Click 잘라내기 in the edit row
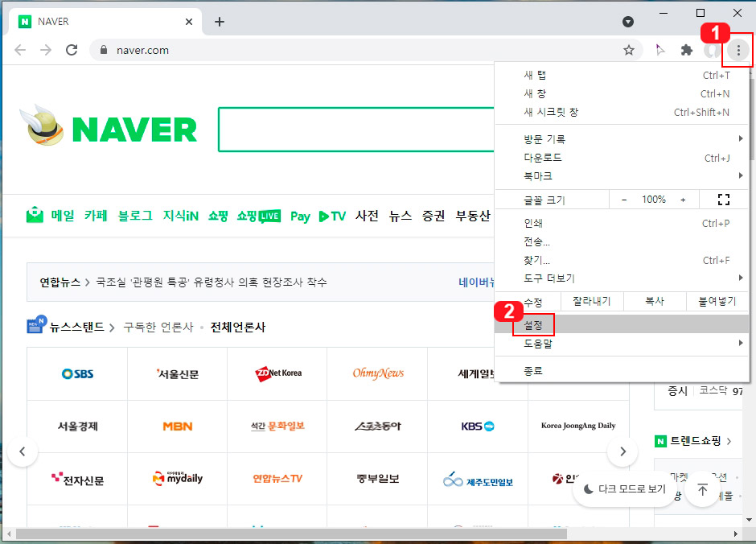The width and height of the screenshot is (756, 544). click(x=592, y=302)
